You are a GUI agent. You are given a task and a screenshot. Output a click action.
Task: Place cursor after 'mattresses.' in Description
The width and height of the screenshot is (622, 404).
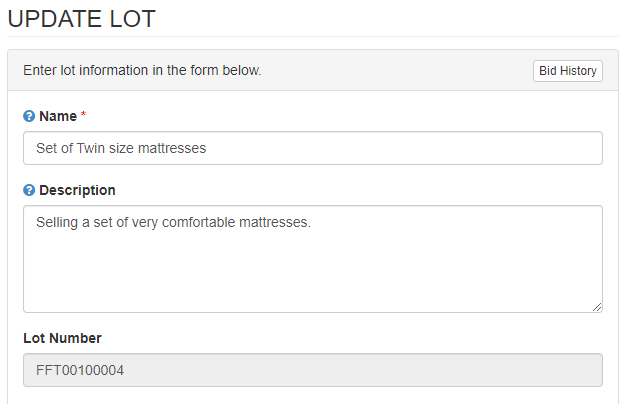[x=312, y=222]
